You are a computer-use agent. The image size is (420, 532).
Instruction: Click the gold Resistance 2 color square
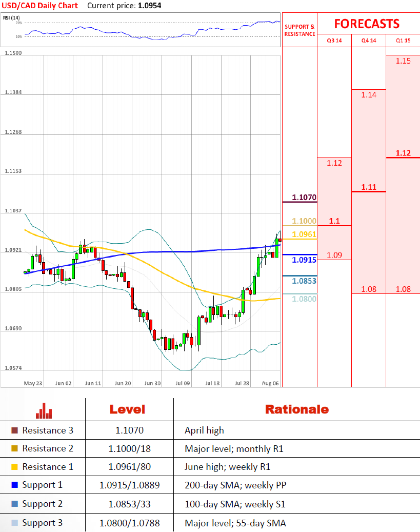point(14,448)
